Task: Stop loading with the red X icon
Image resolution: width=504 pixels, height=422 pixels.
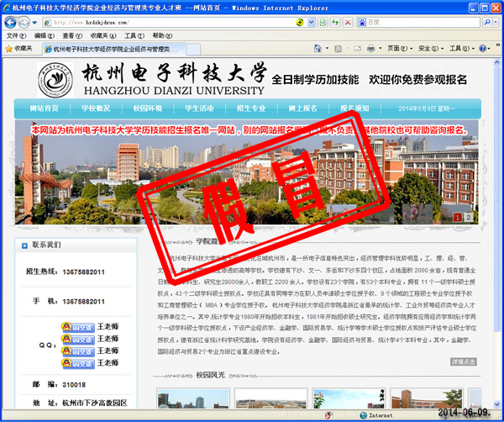Action: click(348, 22)
